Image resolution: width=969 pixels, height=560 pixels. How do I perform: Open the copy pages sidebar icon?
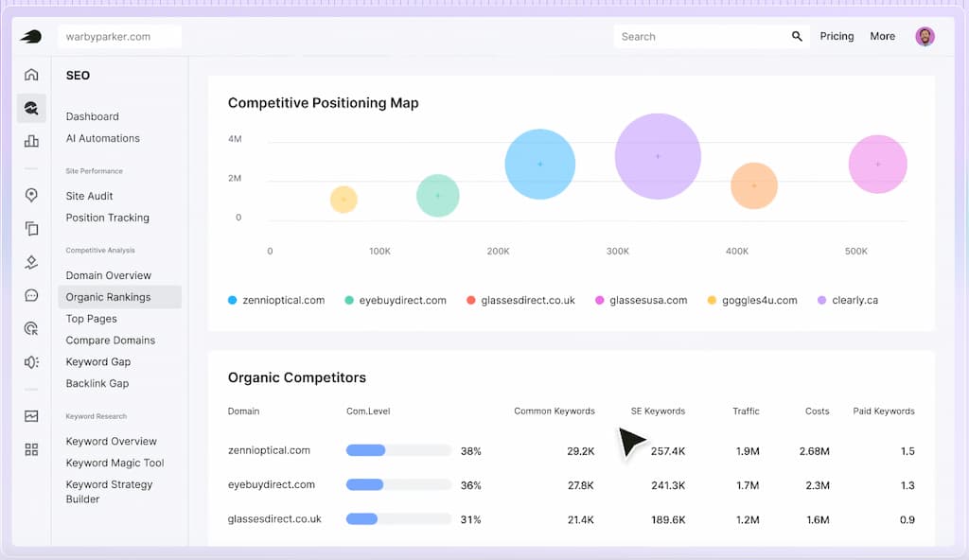tap(31, 229)
